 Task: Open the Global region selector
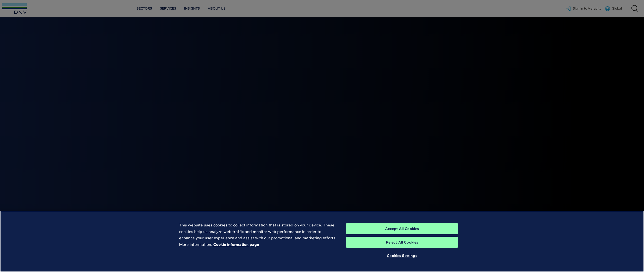point(617,9)
